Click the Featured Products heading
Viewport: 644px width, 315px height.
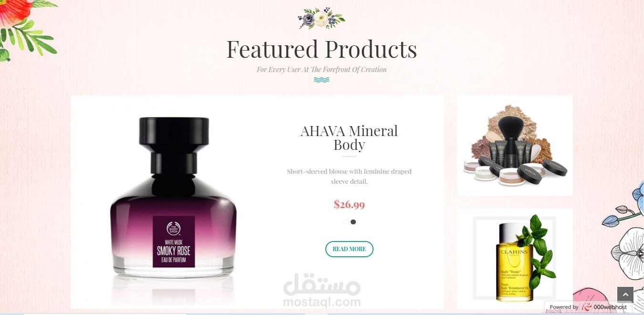(x=322, y=49)
